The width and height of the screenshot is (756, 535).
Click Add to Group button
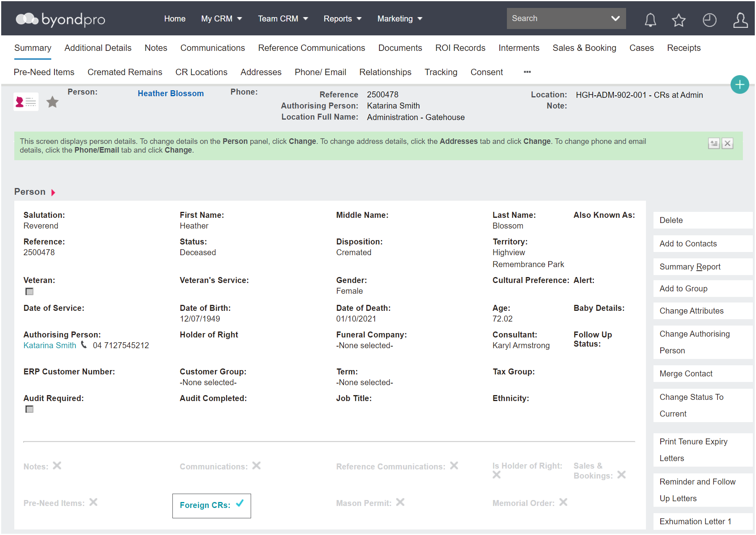[703, 289]
